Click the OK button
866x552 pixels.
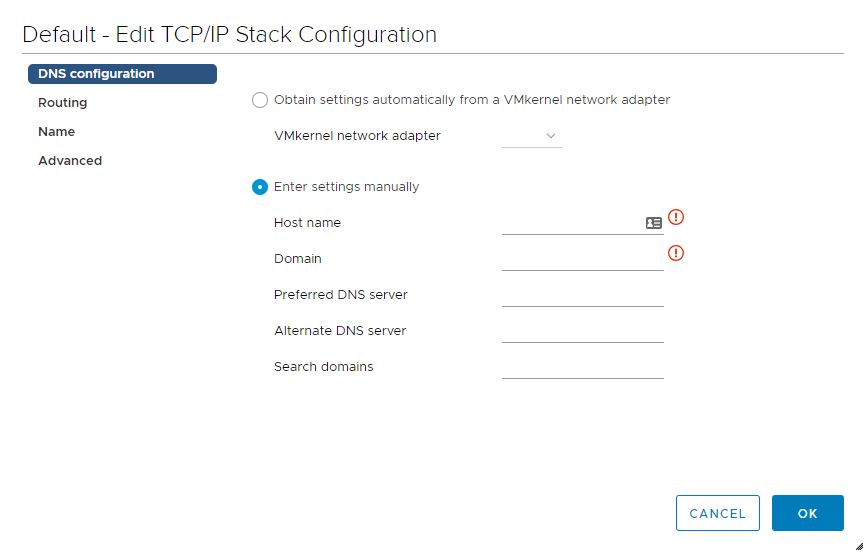coord(807,513)
